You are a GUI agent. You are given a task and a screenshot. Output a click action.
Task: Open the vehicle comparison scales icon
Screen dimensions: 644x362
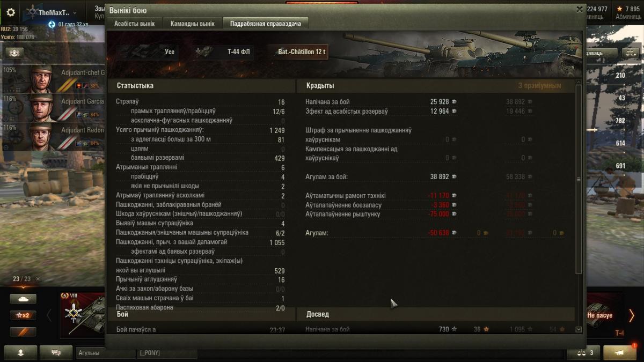pyautogui.click(x=583, y=353)
